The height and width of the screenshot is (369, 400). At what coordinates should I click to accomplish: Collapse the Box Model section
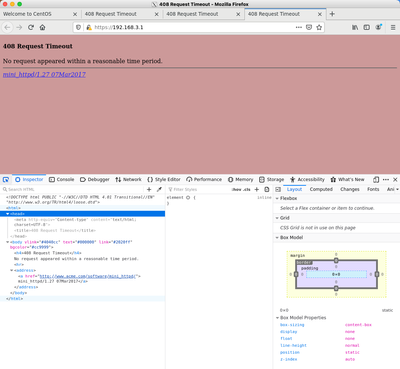(277, 238)
